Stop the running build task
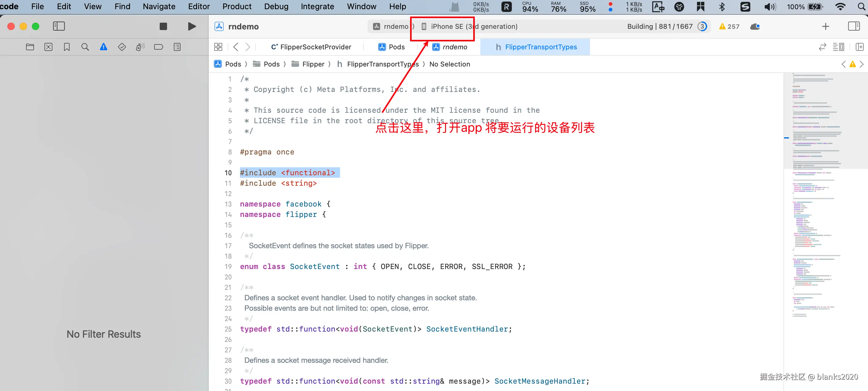868x391 pixels. 163,26
